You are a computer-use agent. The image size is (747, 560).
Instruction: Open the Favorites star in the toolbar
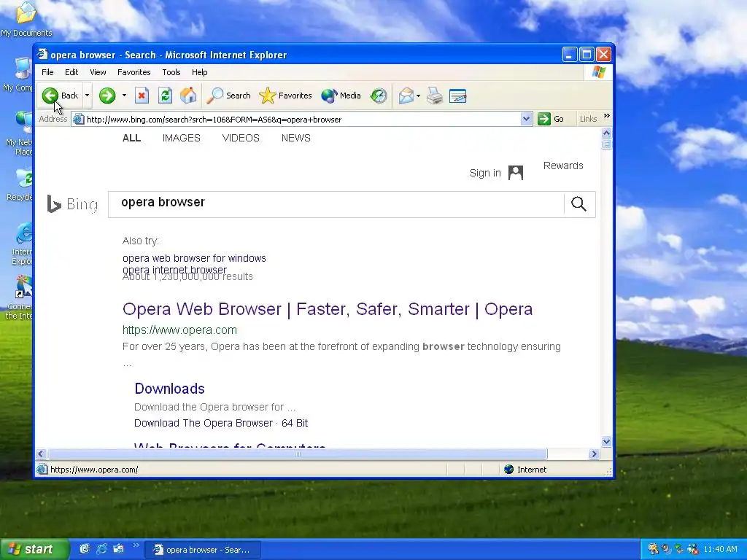tap(285, 96)
